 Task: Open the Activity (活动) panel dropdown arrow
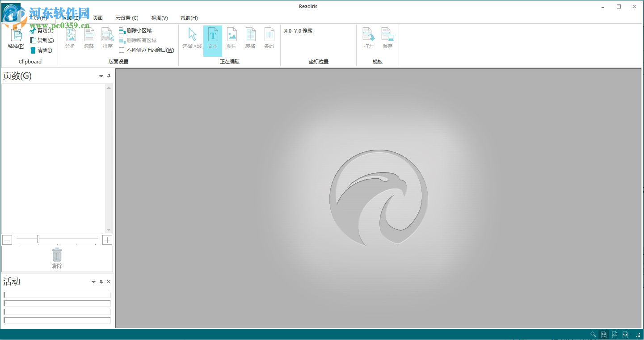point(93,282)
